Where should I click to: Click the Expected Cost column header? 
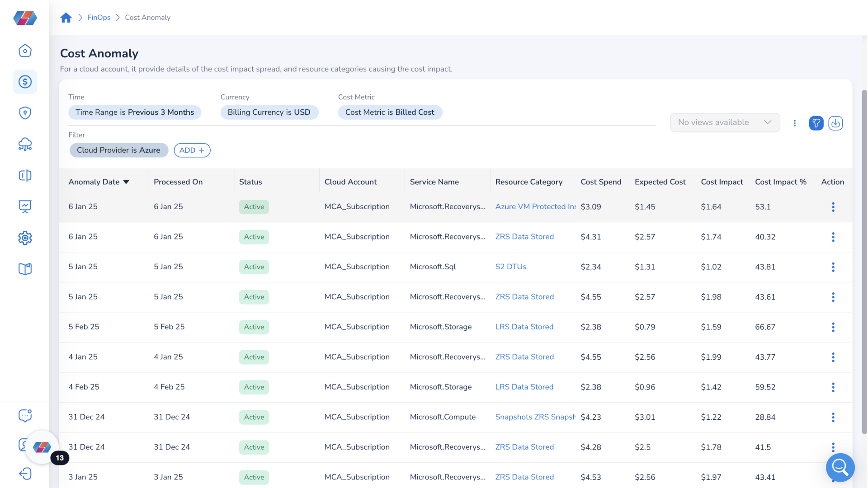pyautogui.click(x=660, y=182)
